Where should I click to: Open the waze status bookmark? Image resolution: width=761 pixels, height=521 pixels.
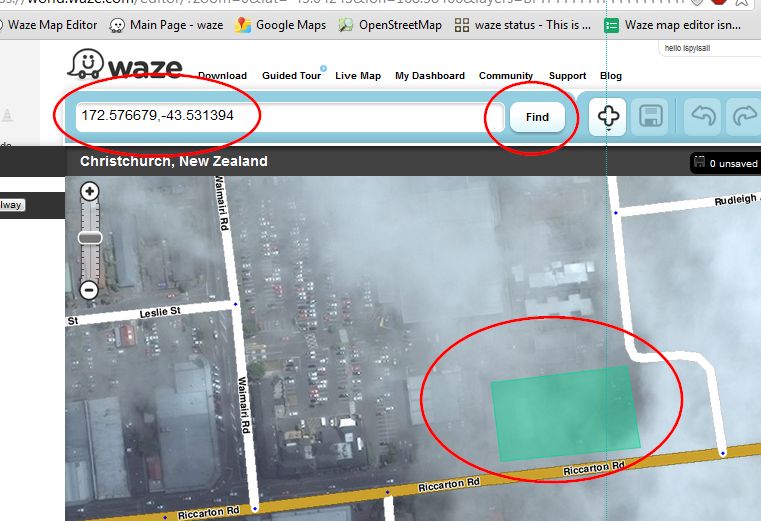[x=523, y=25]
